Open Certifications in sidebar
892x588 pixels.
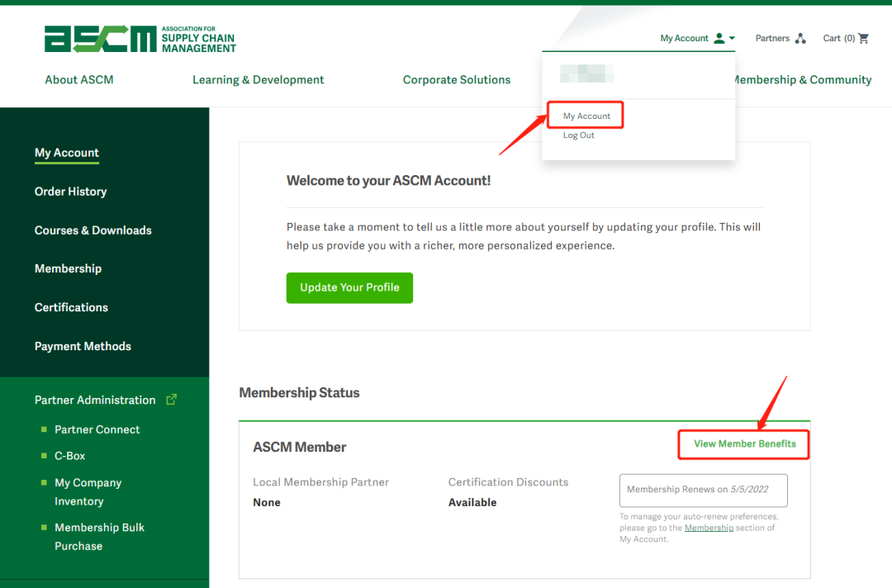point(71,307)
